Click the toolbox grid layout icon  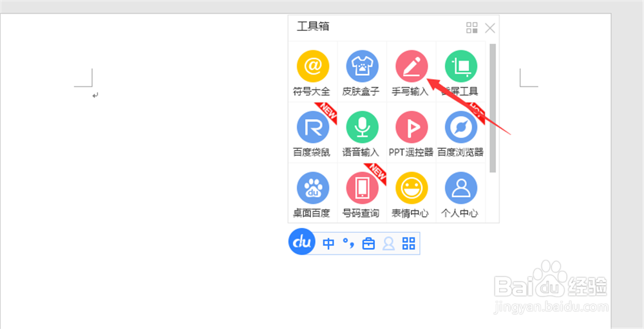coord(472,28)
